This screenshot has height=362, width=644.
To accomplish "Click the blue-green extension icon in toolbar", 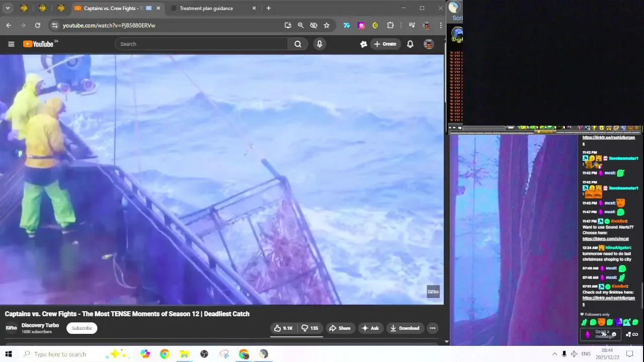I will [x=347, y=25].
